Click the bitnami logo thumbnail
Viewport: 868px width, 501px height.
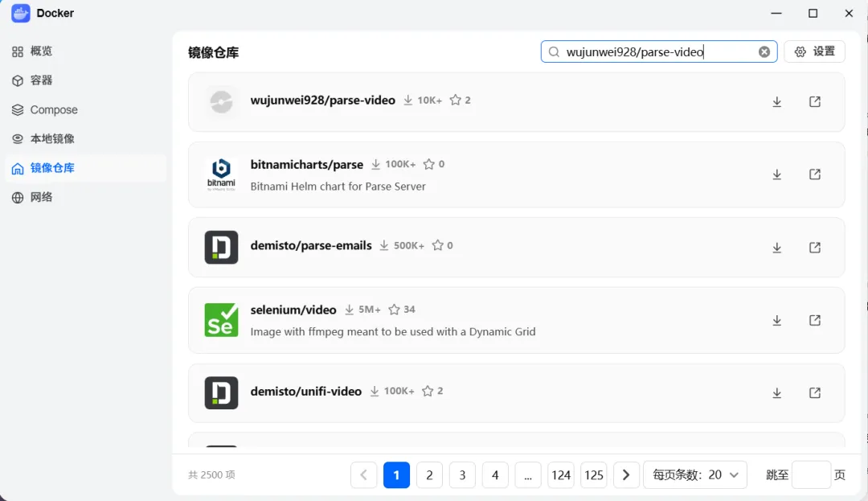[222, 175]
